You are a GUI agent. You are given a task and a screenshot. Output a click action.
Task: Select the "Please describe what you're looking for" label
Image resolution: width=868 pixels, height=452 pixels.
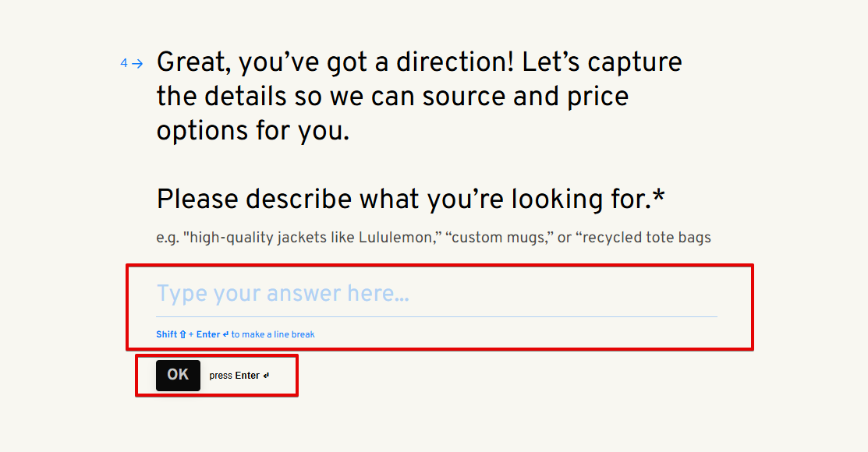coord(402,200)
